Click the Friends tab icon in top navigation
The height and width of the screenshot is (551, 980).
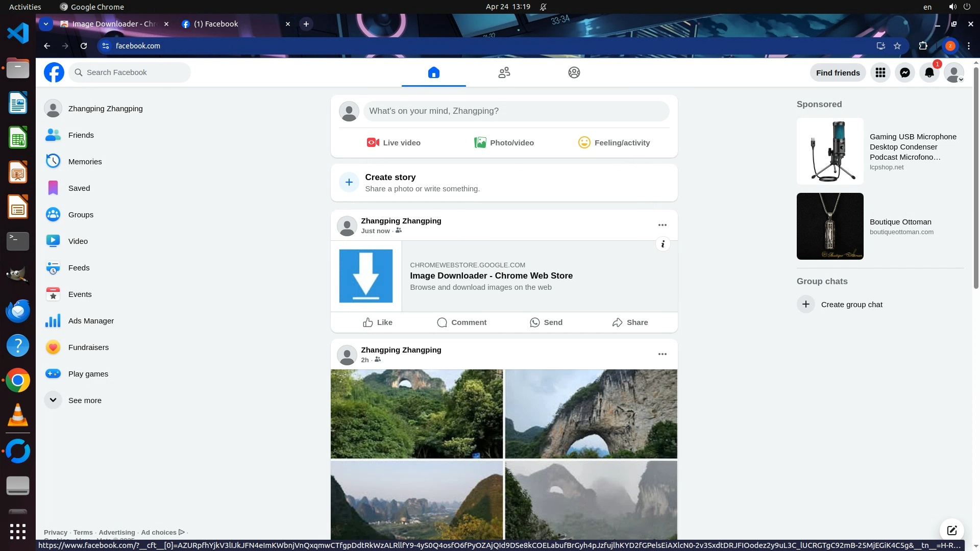(504, 72)
